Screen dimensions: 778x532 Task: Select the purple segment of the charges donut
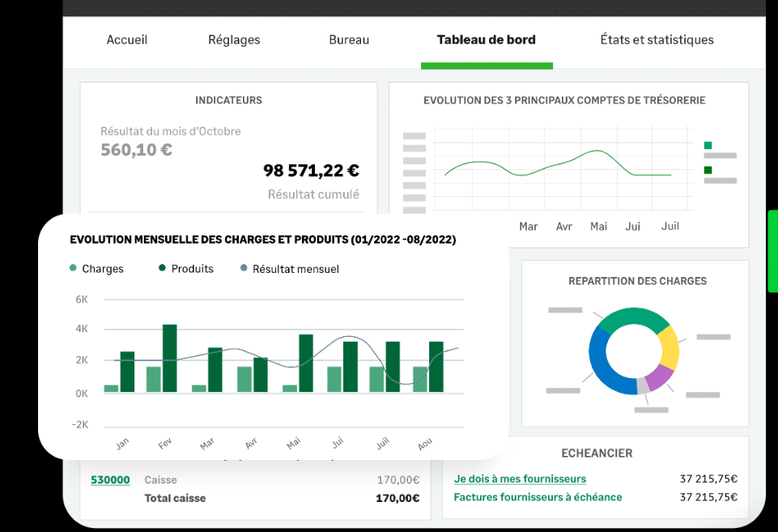(659, 377)
